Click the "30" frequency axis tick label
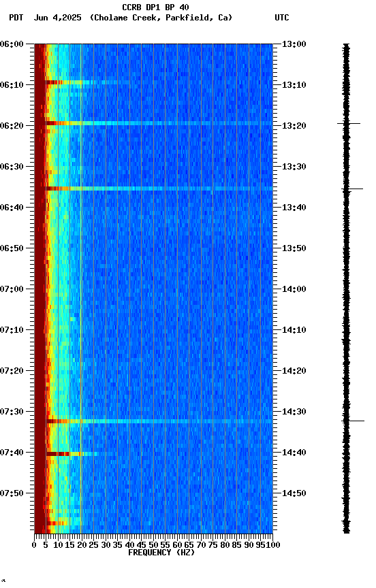 coord(106,545)
